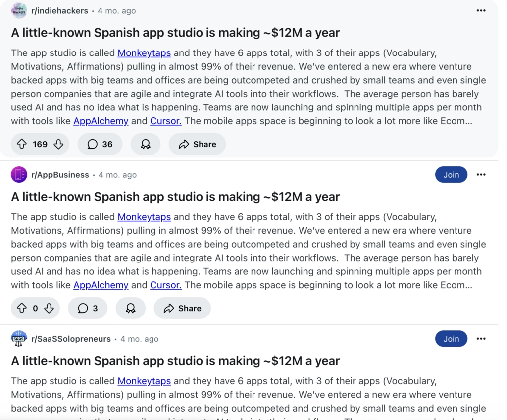
Task: Open the r/SaaSSolopreneurs post title
Action: (175, 361)
